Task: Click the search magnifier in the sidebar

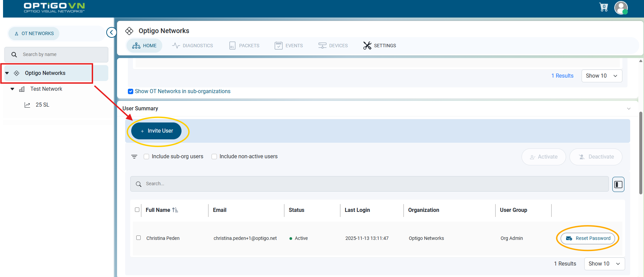Action: click(x=14, y=55)
